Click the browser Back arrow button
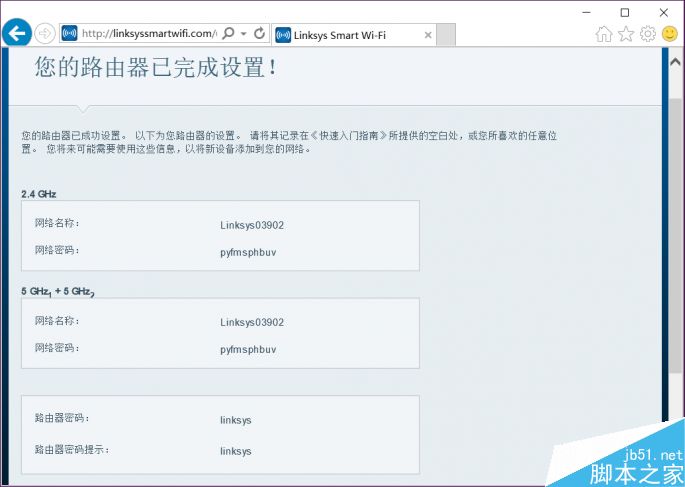Screen dimensions: 685x487 click(x=17, y=33)
